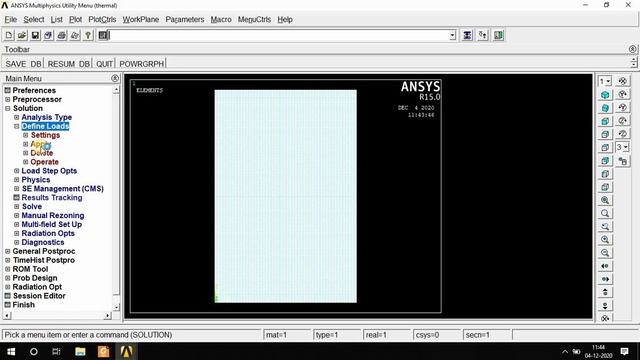Click the Zoom Out minus magnifier
Image resolution: width=640 pixels, height=360 pixels.
pyautogui.click(x=605, y=253)
